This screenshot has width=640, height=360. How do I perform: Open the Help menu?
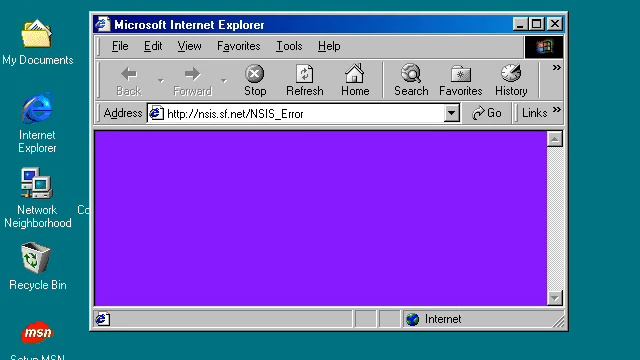pyautogui.click(x=329, y=46)
